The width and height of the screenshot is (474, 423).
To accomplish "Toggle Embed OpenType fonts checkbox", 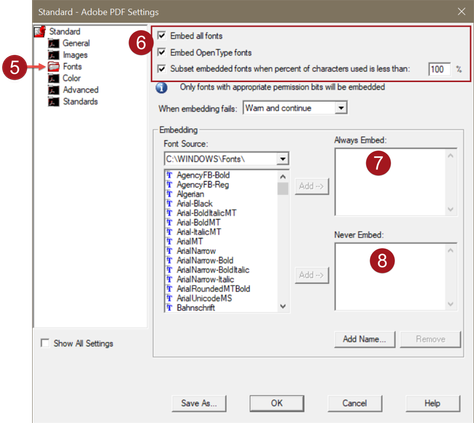I will (162, 52).
